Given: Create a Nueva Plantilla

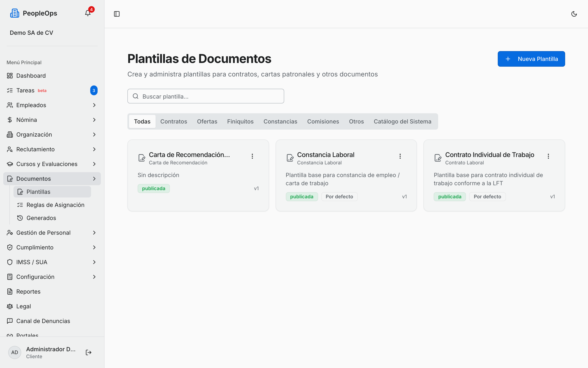Looking at the screenshot, I should click(531, 59).
